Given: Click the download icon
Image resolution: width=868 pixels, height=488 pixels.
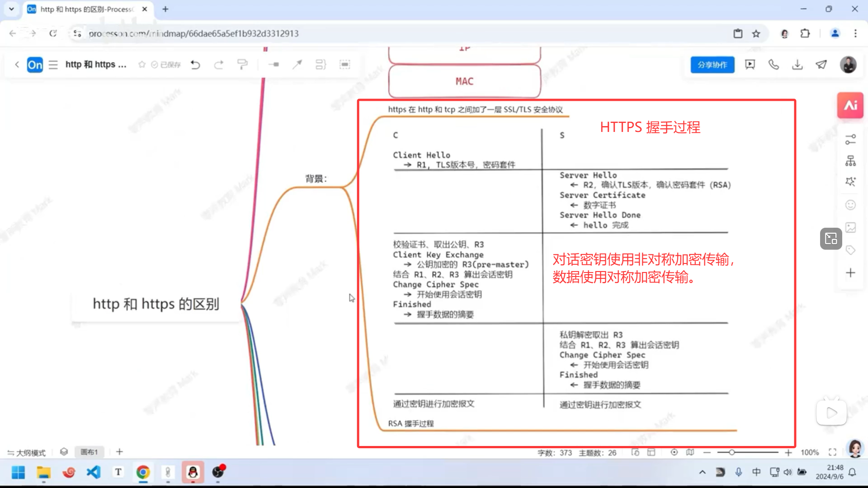Looking at the screenshot, I should [x=797, y=65].
